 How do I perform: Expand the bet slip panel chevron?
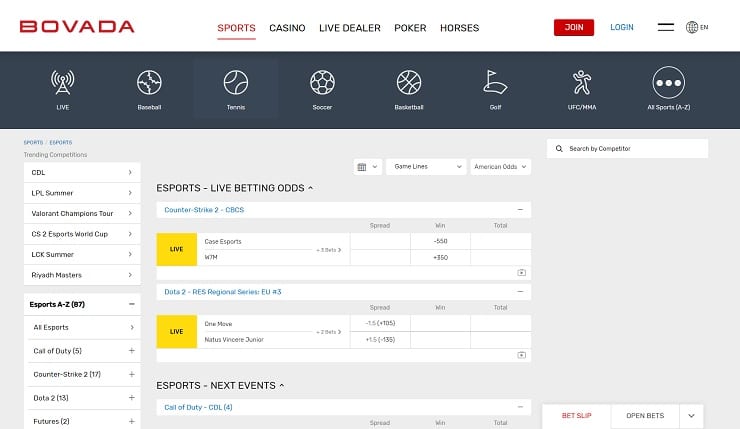coord(691,416)
